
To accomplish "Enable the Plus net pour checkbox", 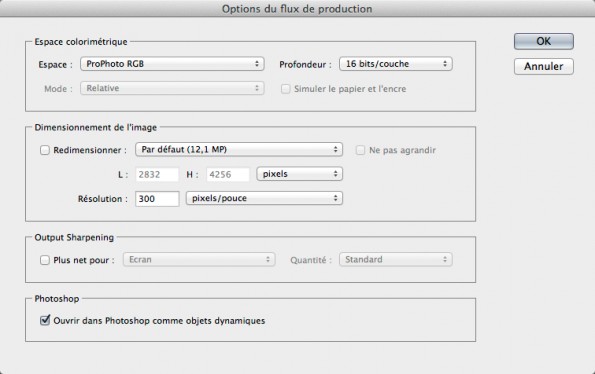I will (45, 260).
